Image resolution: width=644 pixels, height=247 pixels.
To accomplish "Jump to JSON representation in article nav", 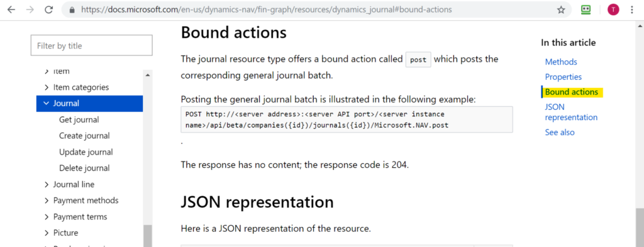I will point(571,112).
